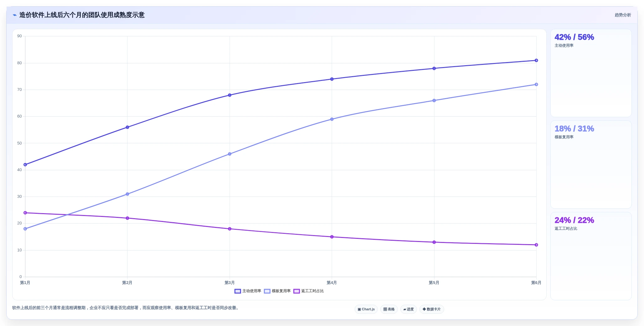This screenshot has height=326, width=644.
Task: Click 返工工时占比 data point at 第4月
Action: coord(332,237)
